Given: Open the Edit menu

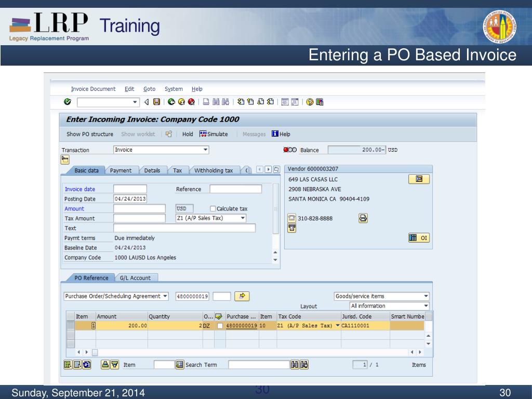Looking at the screenshot, I should coord(129,89).
